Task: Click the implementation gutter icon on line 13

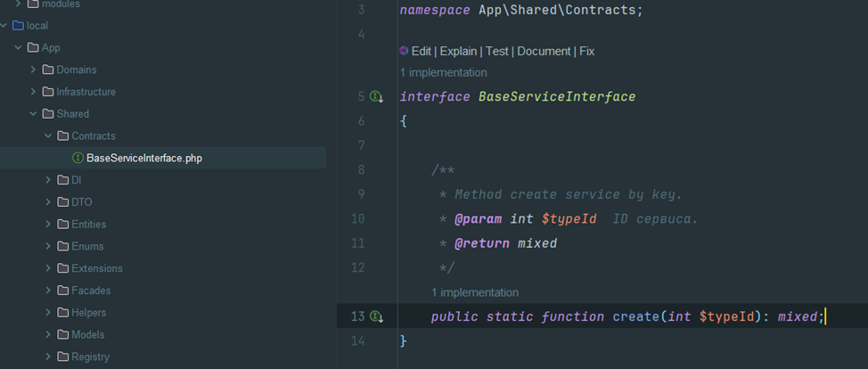Action: [376, 316]
